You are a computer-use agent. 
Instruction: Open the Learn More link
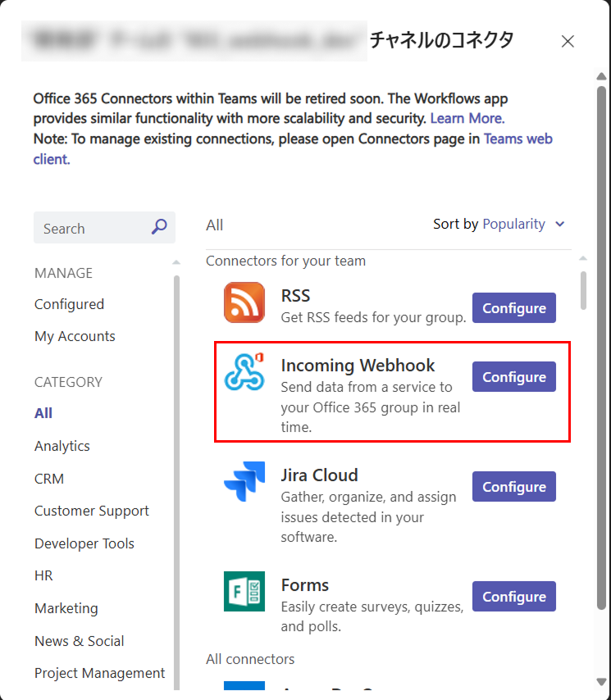467,119
